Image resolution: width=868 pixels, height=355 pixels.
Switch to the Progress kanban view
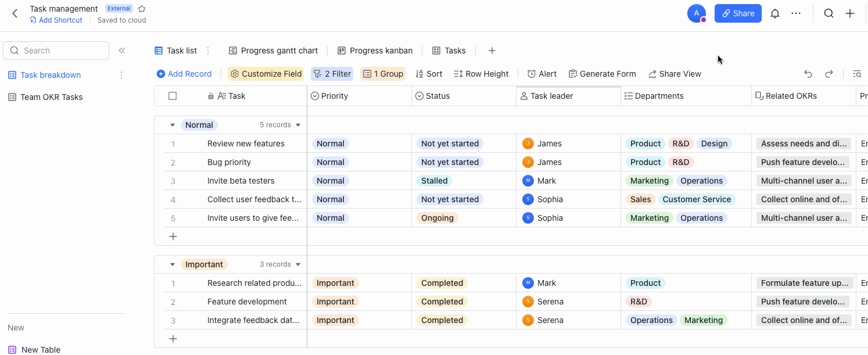(x=375, y=51)
